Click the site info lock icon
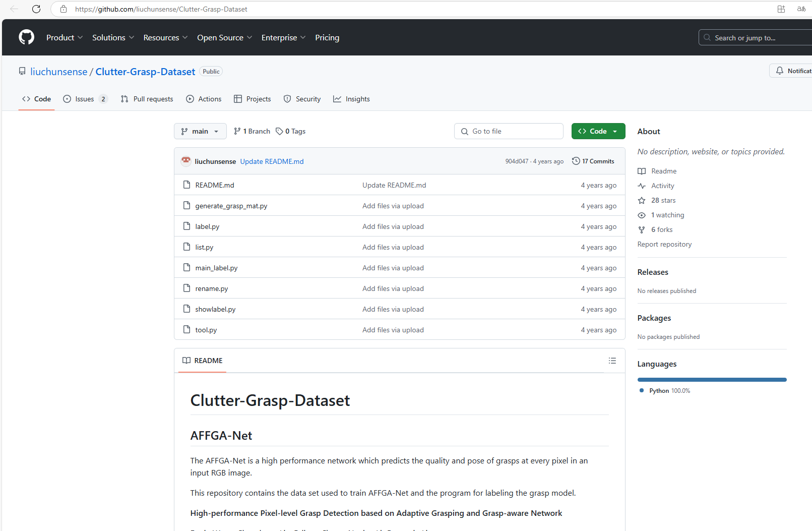 64,9
